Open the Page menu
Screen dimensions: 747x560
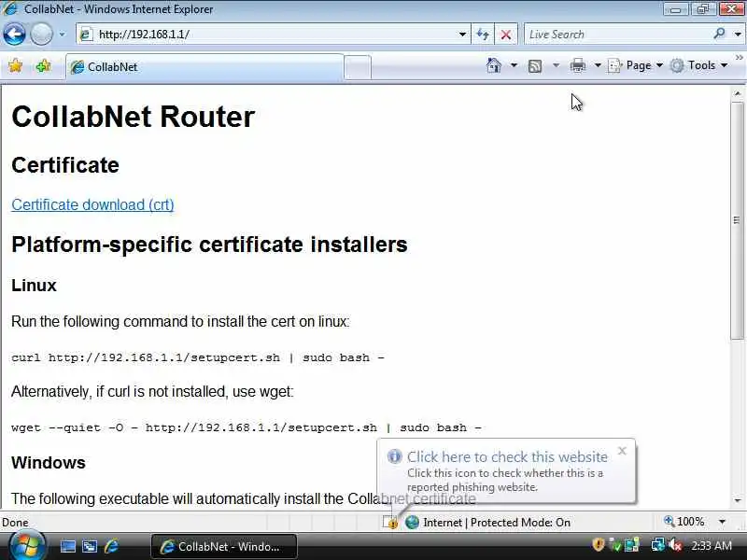click(636, 65)
